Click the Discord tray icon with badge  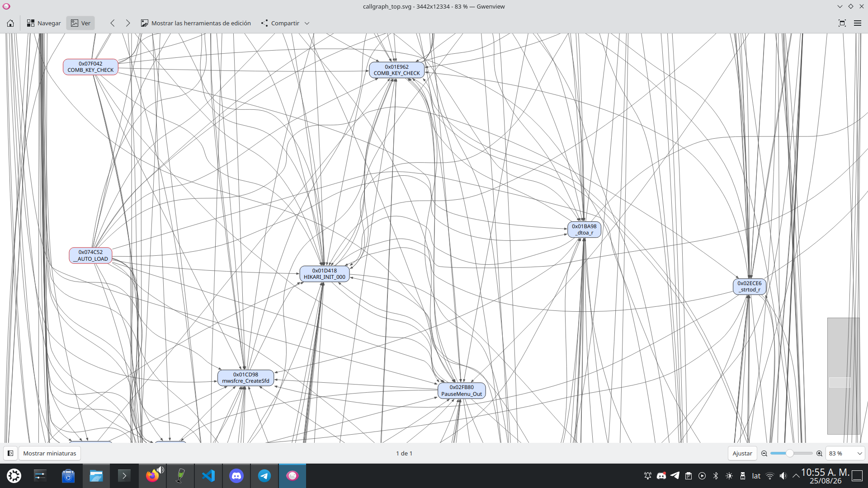click(x=661, y=476)
